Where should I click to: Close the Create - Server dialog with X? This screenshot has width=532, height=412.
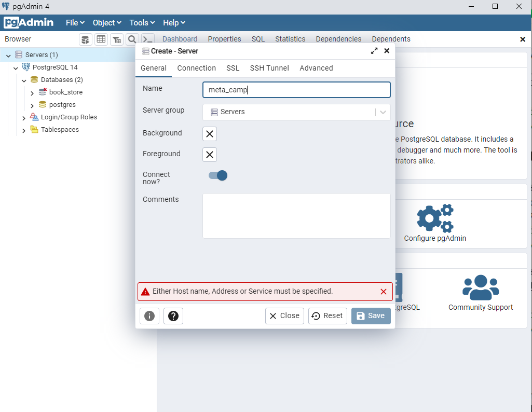(x=387, y=51)
